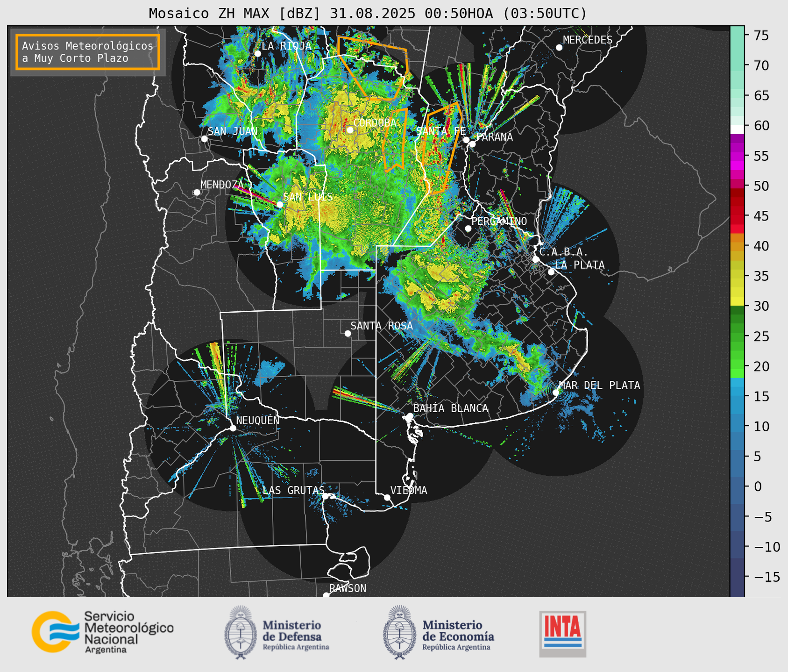Select the BAHÍA BLANCA city label

tap(451, 408)
